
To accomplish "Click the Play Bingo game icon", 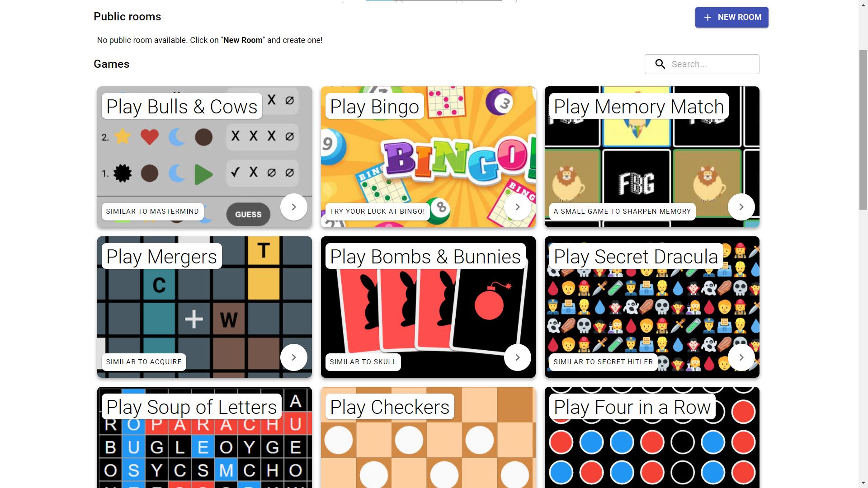I will 428,156.
